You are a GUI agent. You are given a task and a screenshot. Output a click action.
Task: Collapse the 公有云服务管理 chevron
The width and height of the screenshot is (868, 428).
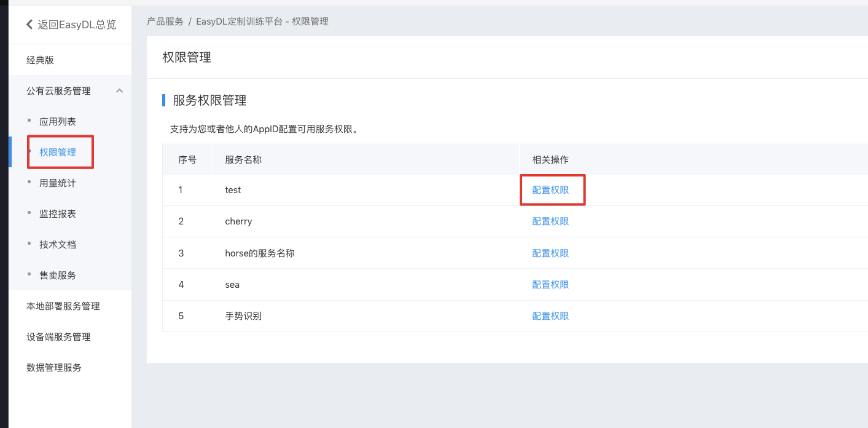[x=120, y=91]
